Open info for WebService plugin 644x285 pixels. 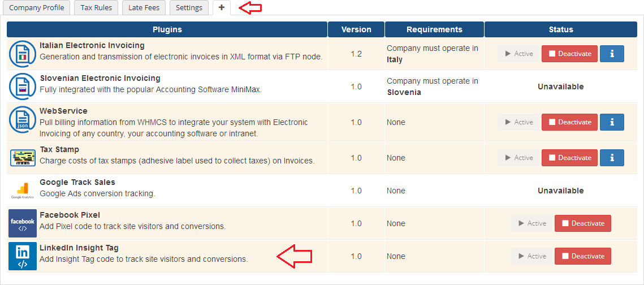tap(612, 122)
